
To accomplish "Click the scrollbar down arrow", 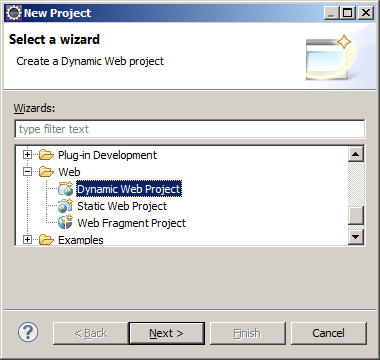I will (356, 237).
